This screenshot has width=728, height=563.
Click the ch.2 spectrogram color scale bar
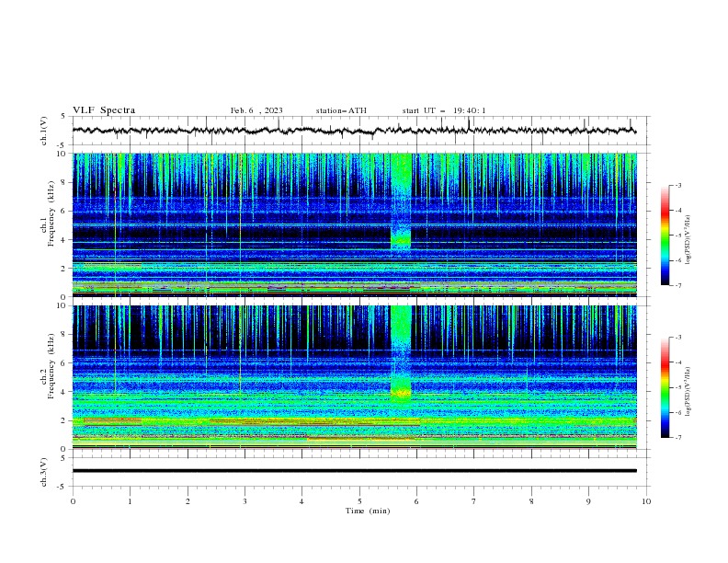[665, 387]
